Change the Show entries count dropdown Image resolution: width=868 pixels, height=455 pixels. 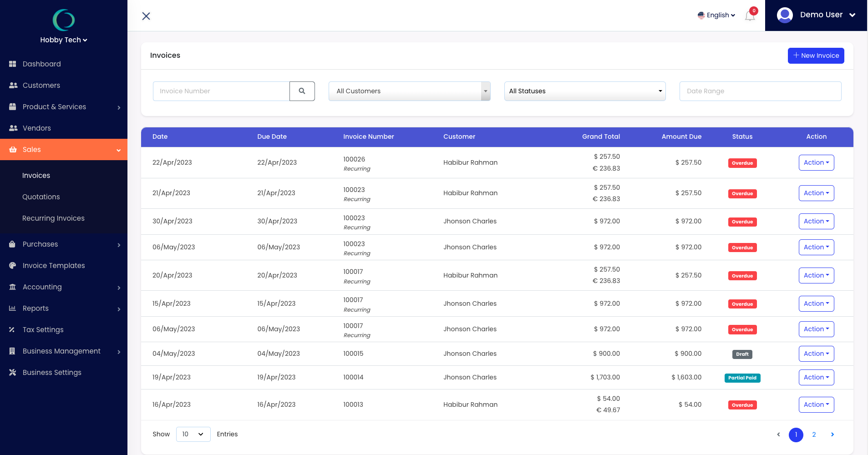pyautogui.click(x=193, y=434)
